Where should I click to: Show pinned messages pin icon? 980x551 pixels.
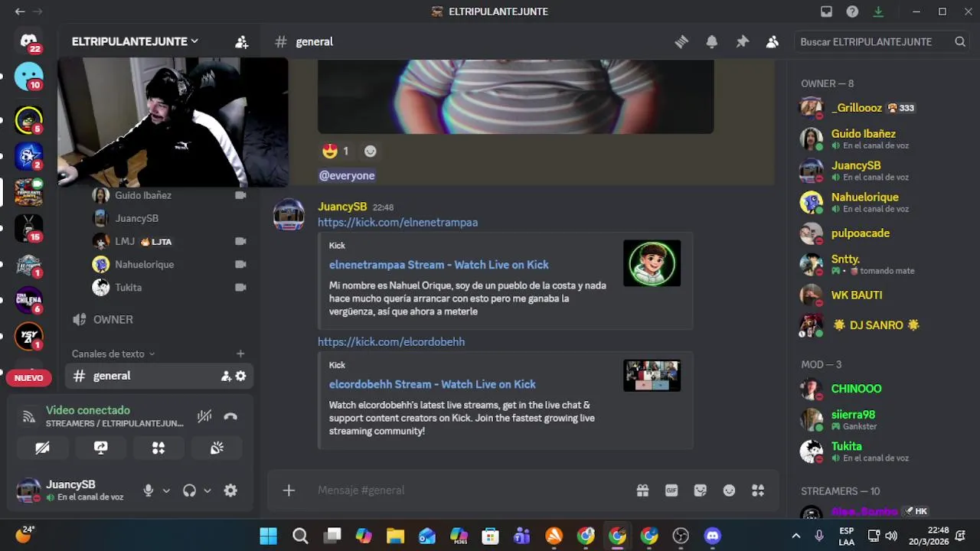[x=742, y=42]
